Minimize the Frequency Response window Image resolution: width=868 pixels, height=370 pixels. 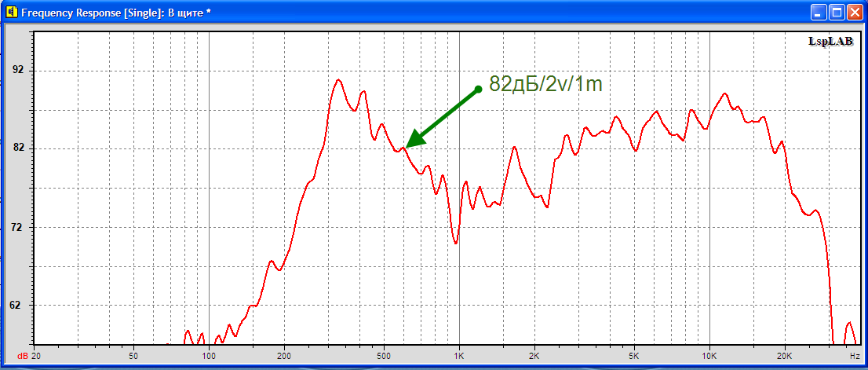(819, 13)
